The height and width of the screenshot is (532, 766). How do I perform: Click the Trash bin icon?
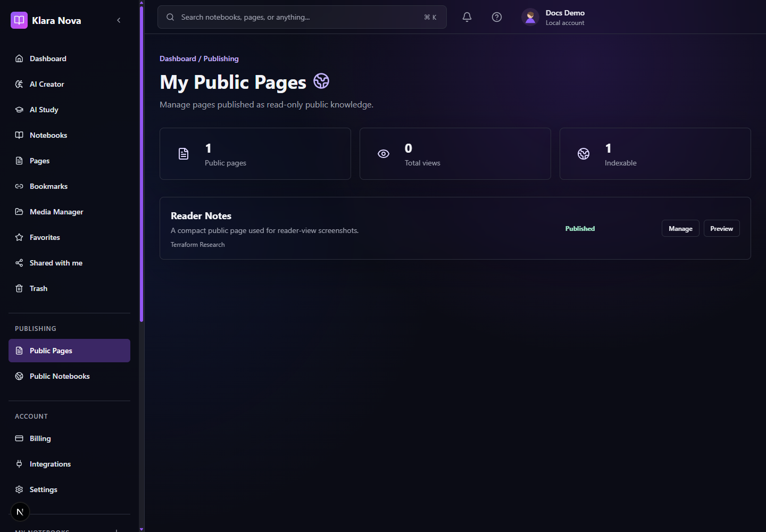(x=19, y=288)
